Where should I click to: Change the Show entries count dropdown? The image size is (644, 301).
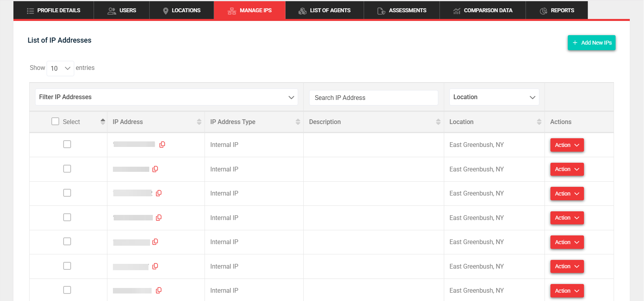pos(60,68)
